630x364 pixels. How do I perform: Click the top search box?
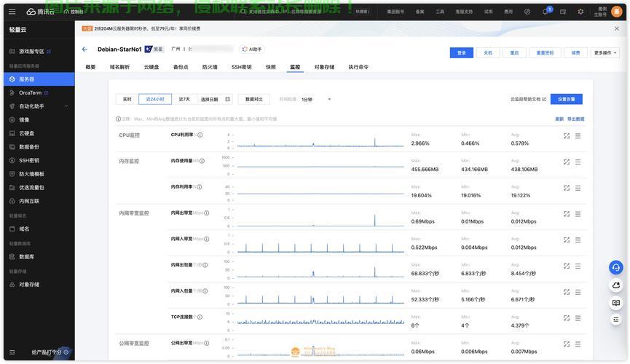305,12
